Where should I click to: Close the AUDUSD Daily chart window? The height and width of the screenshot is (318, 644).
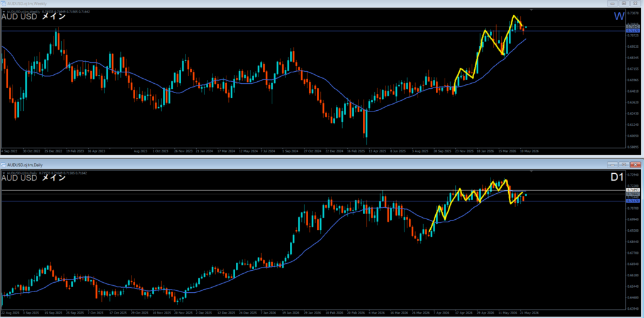(x=635, y=164)
